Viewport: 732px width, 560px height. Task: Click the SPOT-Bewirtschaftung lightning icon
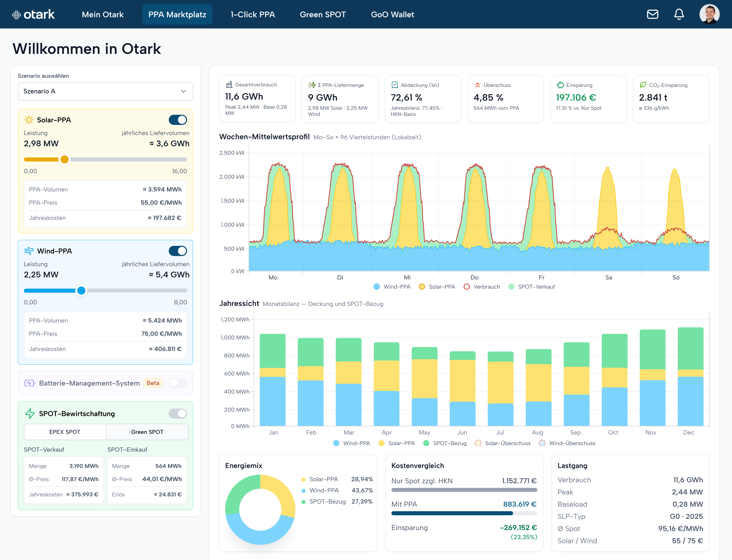[x=30, y=414]
